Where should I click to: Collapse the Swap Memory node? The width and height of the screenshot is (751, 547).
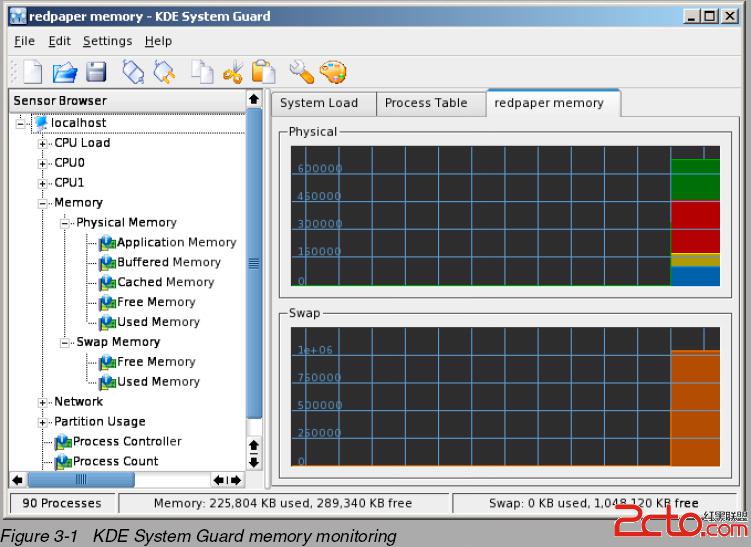coord(65,342)
